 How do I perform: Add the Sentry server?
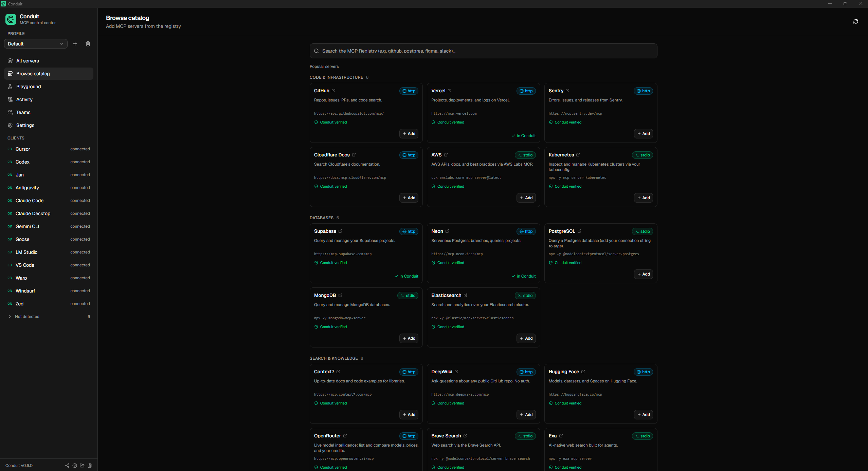pyautogui.click(x=644, y=134)
